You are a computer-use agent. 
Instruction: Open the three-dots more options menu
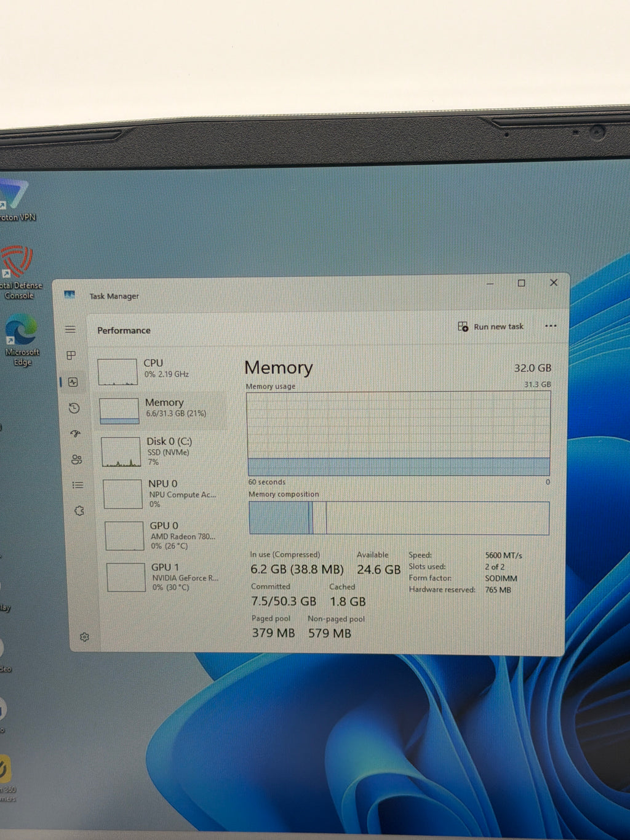coord(551,326)
